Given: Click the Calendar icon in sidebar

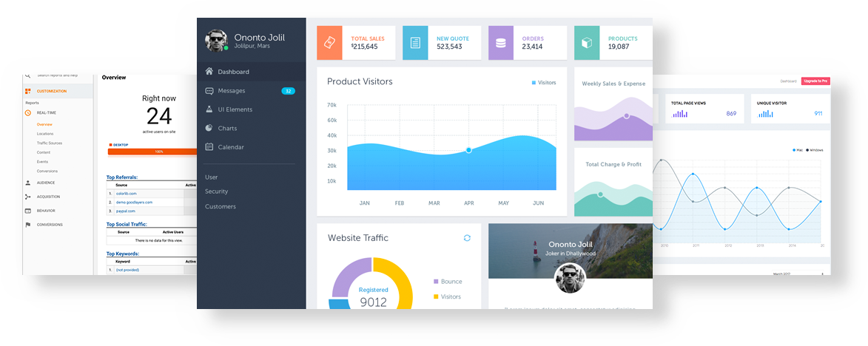Looking at the screenshot, I should 210,147.
